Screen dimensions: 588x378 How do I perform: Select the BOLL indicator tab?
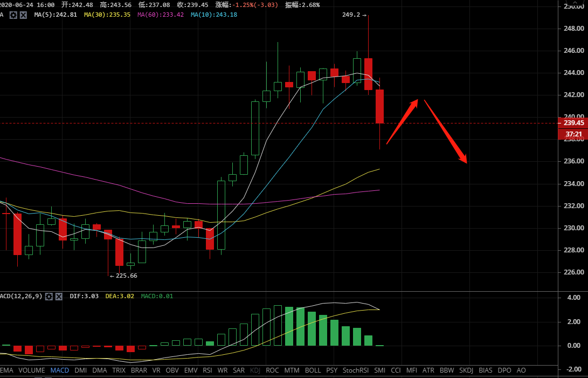pos(313,370)
